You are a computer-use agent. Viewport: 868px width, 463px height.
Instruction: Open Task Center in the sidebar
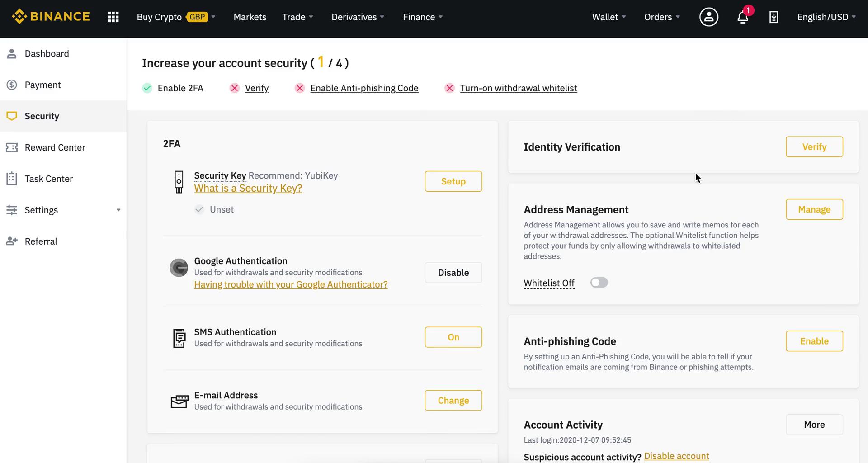(63, 179)
